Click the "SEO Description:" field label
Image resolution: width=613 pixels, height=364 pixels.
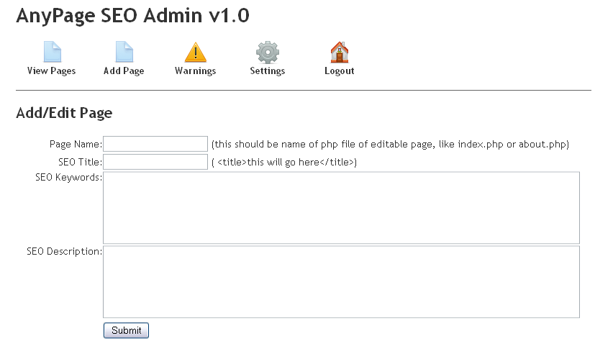coord(65,252)
